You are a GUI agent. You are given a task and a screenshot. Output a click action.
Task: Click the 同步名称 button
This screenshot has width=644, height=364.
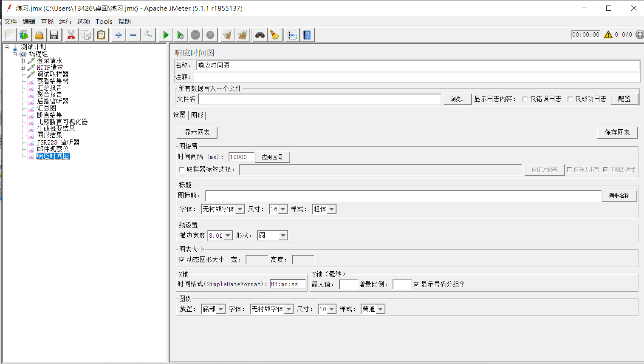tap(619, 196)
